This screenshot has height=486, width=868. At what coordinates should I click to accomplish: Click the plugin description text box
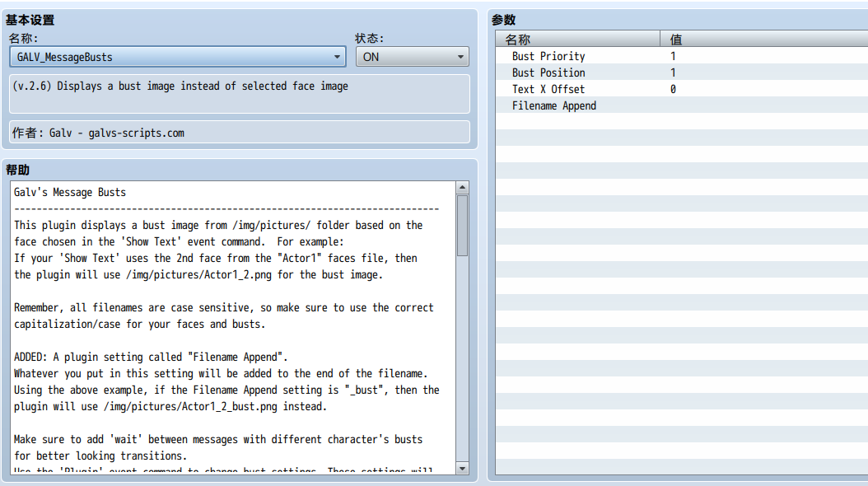pyautogui.click(x=240, y=94)
